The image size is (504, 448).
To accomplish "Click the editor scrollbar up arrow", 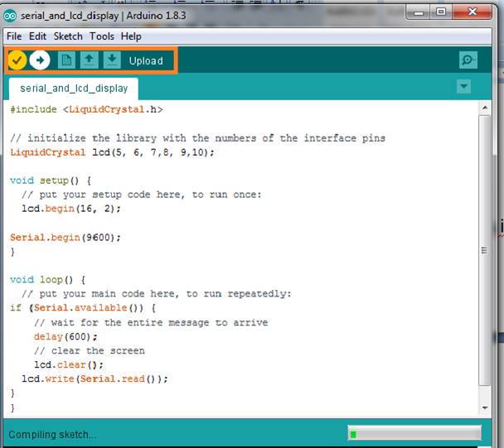I will 485,108.
